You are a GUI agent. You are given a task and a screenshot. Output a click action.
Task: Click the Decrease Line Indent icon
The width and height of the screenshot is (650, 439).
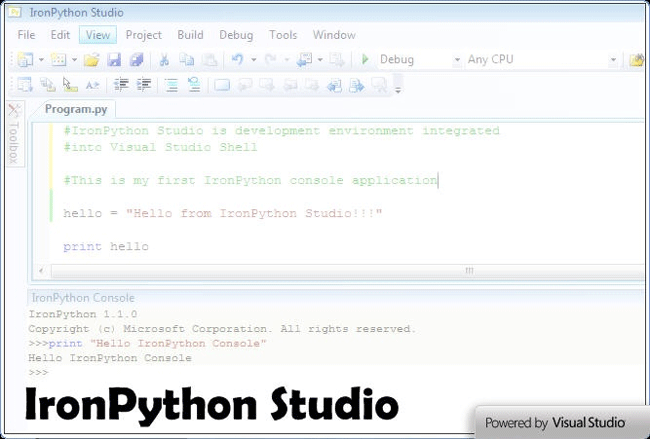tap(121, 85)
